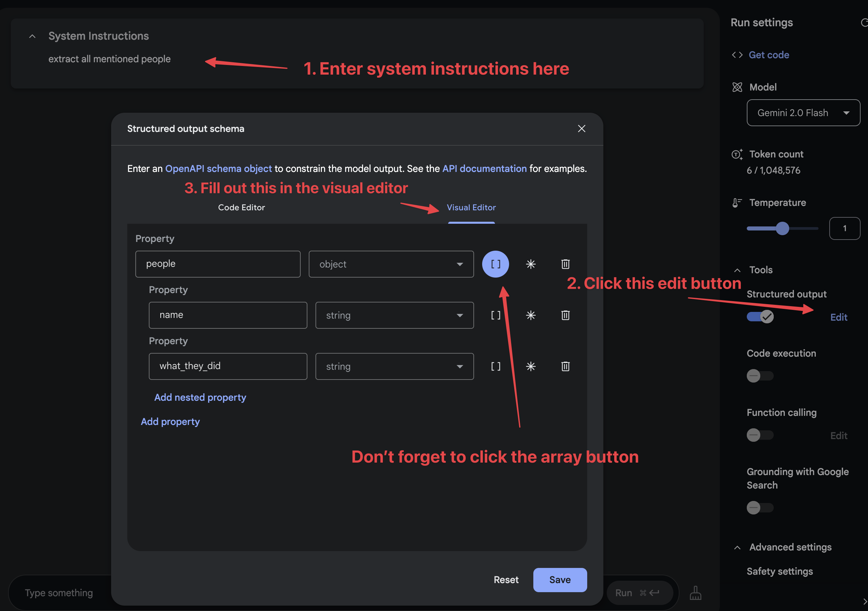The height and width of the screenshot is (611, 868).
Task: Click the Edit link for Function calling
Action: coord(838,436)
